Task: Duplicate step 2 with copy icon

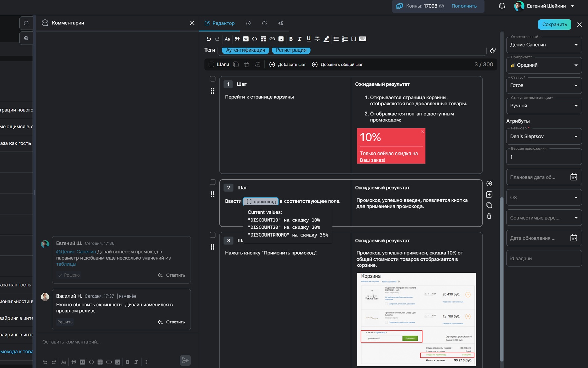Action: pos(489,205)
